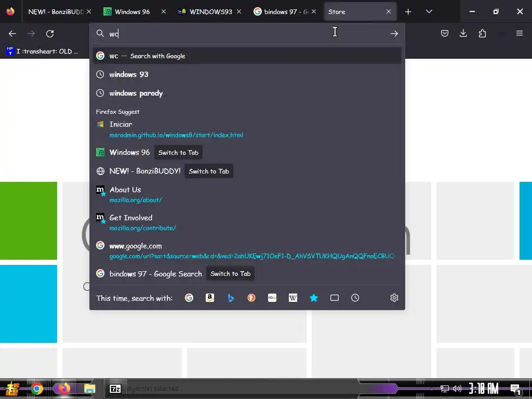This screenshot has width=532, height=399.
Task: Close the WINDOWS93 tab
Action: (x=239, y=11)
